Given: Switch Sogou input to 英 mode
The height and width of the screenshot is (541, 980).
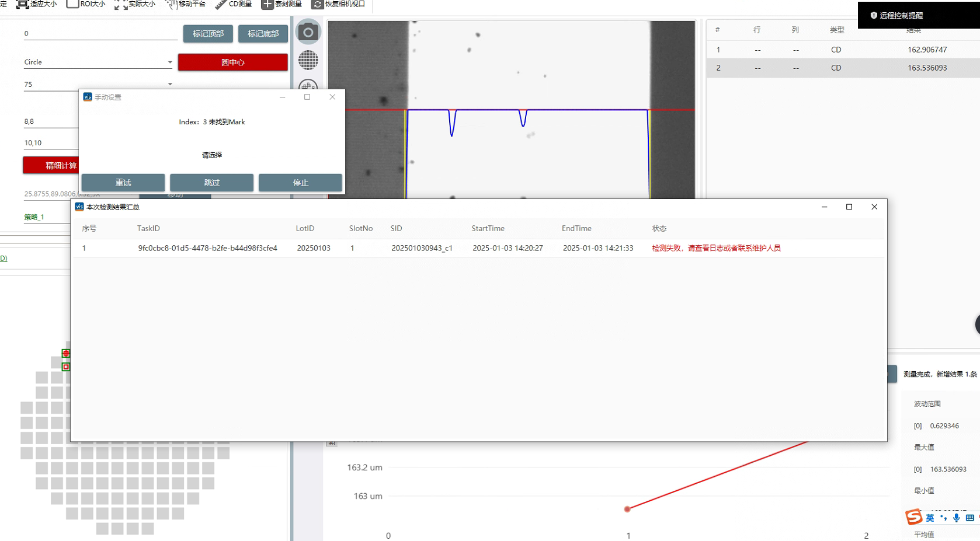Looking at the screenshot, I should click(x=930, y=518).
